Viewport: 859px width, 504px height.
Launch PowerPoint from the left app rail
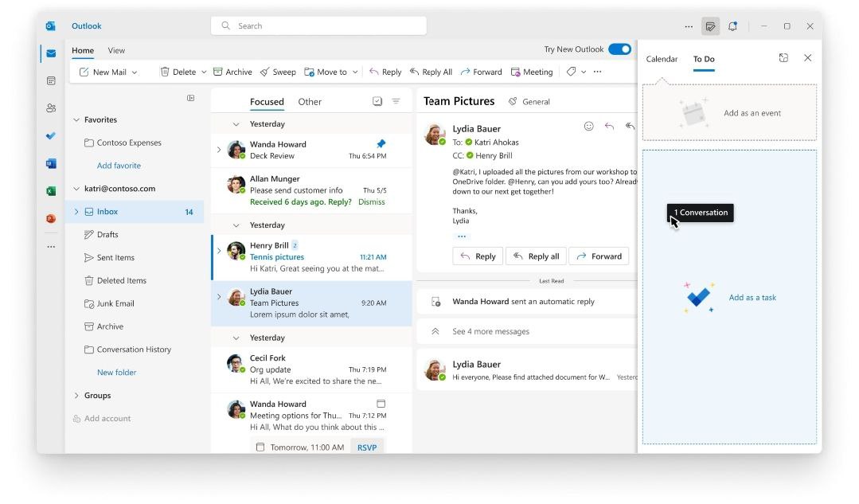click(x=51, y=219)
